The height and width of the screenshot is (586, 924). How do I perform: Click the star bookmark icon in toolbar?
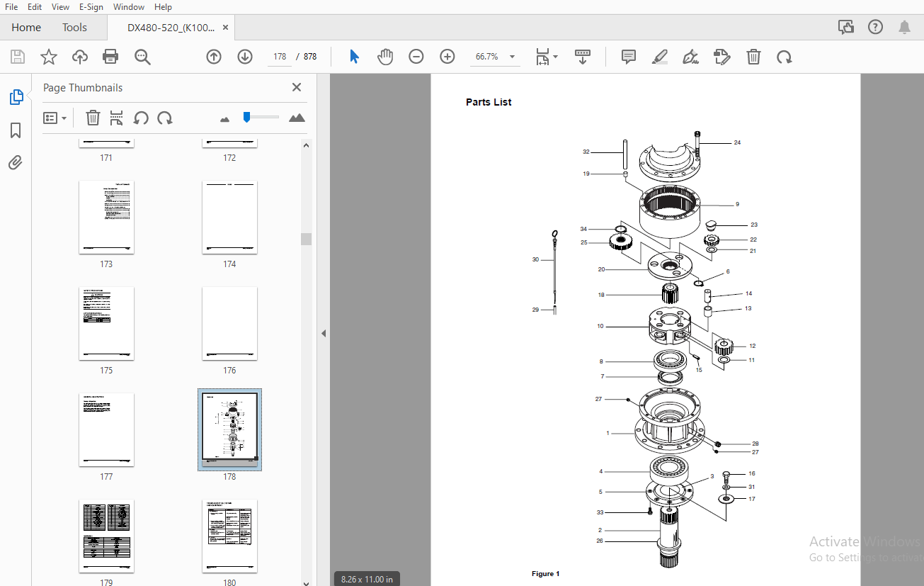[x=49, y=57]
